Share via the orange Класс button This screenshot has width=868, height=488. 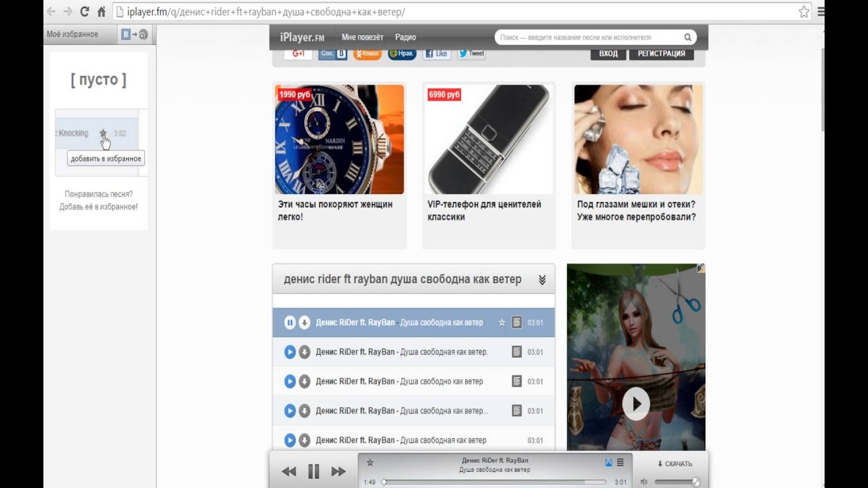(367, 54)
